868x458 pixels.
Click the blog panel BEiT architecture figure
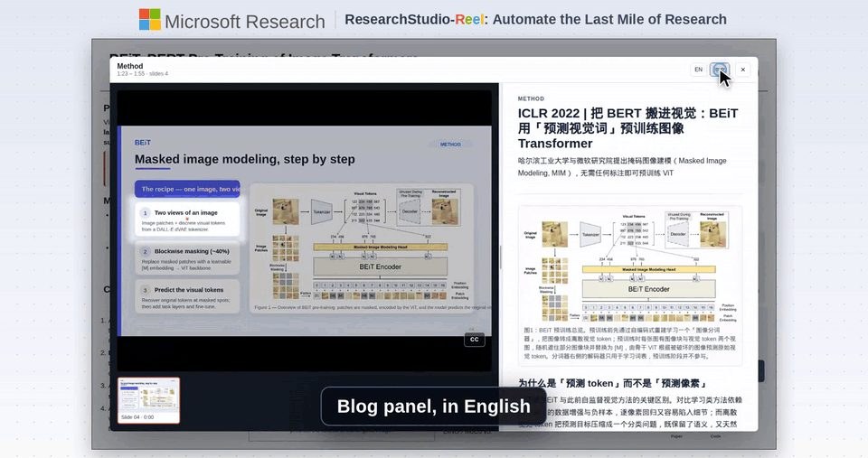(630, 265)
